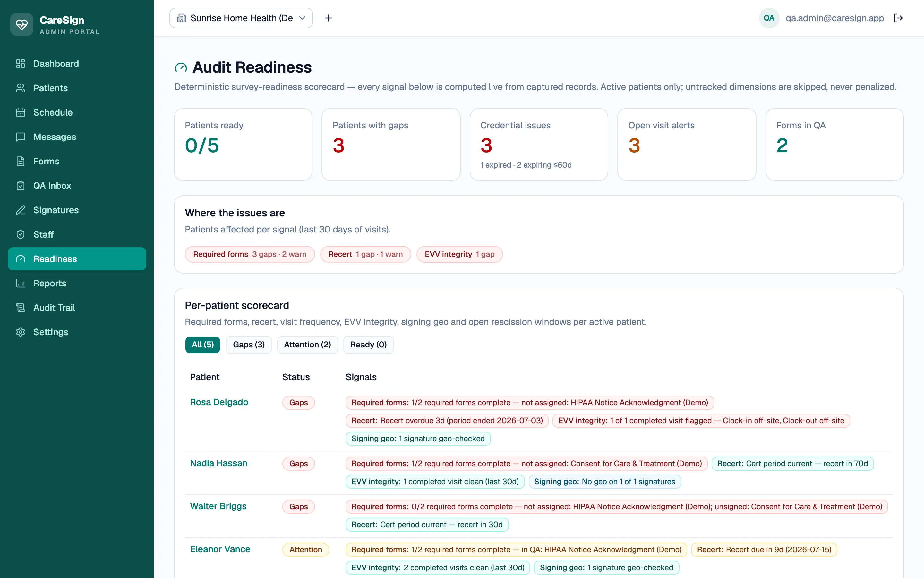Open Eleanor Vance patient link
Viewport: 924px width, 578px height.
pos(220,549)
